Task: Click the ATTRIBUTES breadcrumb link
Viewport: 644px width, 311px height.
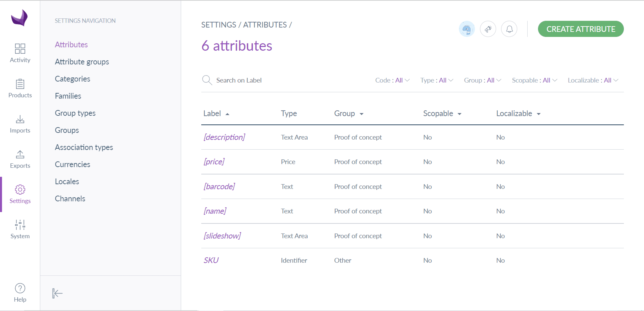Action: pyautogui.click(x=265, y=25)
